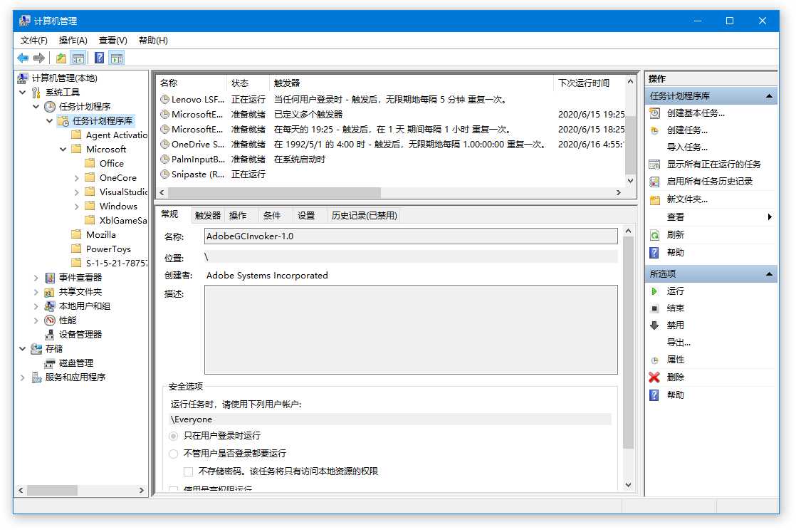Click the green 刷新 icon

[x=655, y=235]
